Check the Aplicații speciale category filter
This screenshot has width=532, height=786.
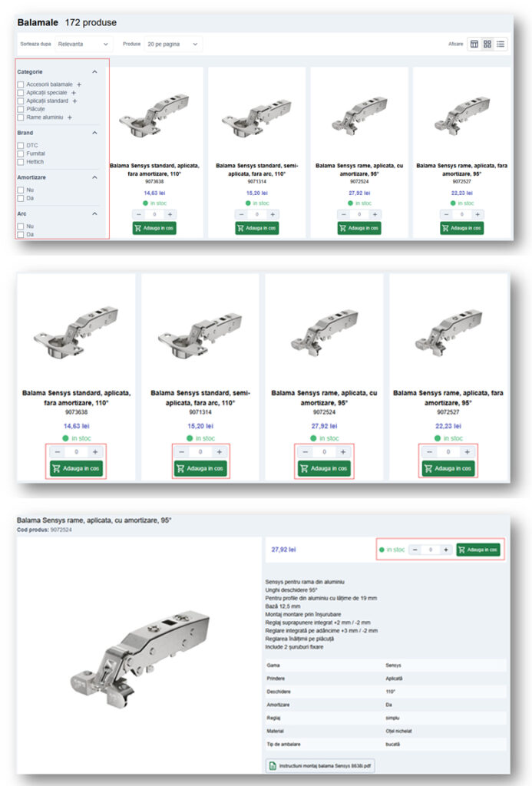coord(21,93)
